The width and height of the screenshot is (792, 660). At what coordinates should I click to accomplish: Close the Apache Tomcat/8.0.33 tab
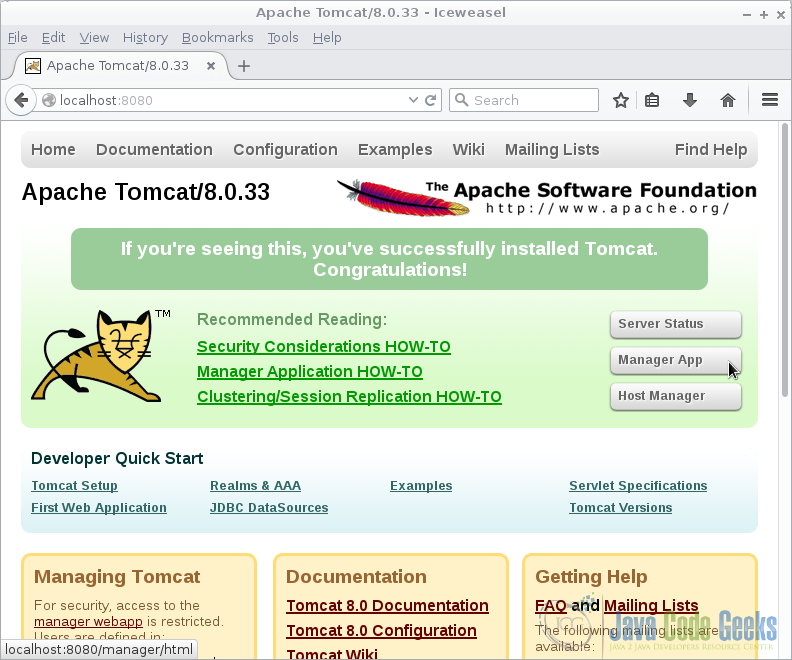211,66
